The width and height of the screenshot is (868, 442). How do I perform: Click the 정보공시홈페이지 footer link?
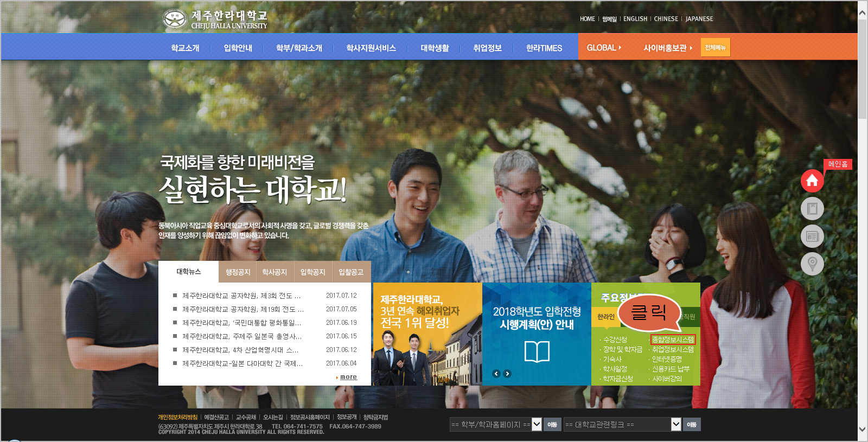pyautogui.click(x=310, y=417)
